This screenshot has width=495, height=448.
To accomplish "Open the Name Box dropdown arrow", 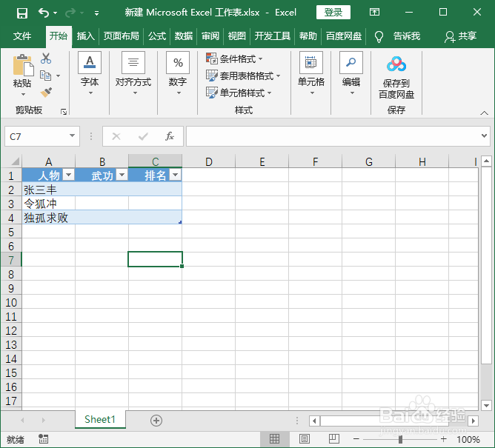I will coord(73,136).
